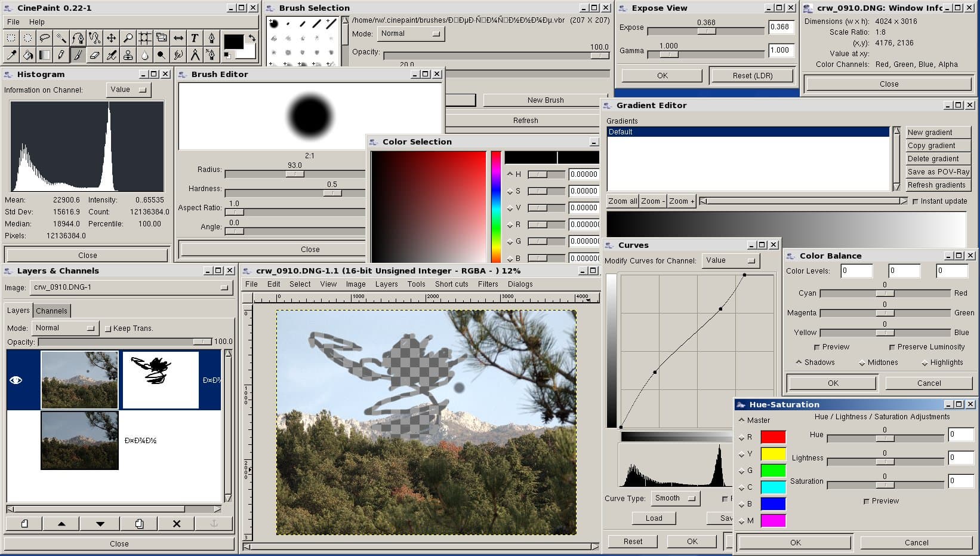Screen dimensions: 980x556
Task: Switch to the Channels tab
Action: [x=51, y=311]
